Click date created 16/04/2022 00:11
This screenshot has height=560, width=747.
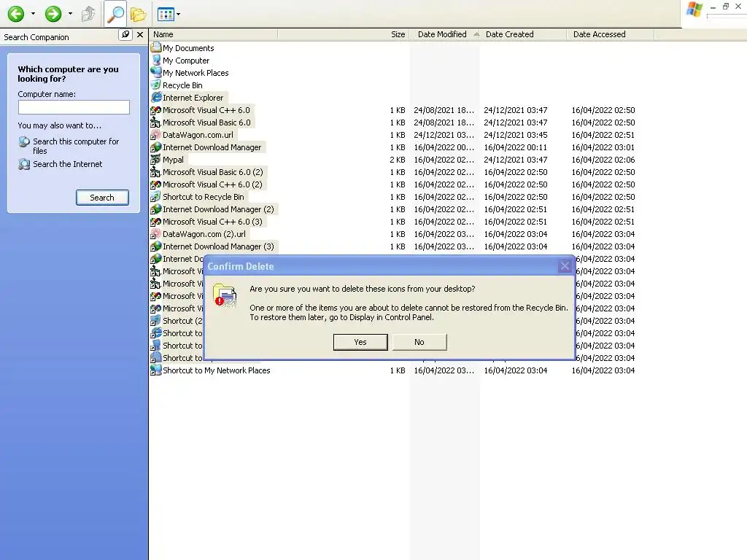coord(516,147)
